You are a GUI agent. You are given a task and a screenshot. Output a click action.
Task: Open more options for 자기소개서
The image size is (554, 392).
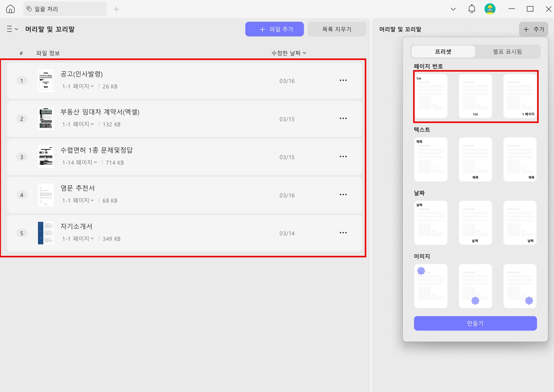click(x=343, y=233)
